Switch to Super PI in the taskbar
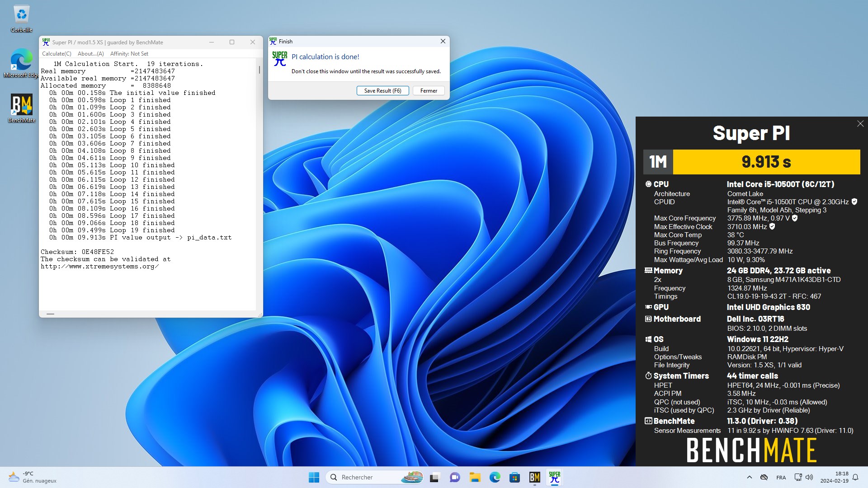The height and width of the screenshot is (488, 868). [555, 477]
